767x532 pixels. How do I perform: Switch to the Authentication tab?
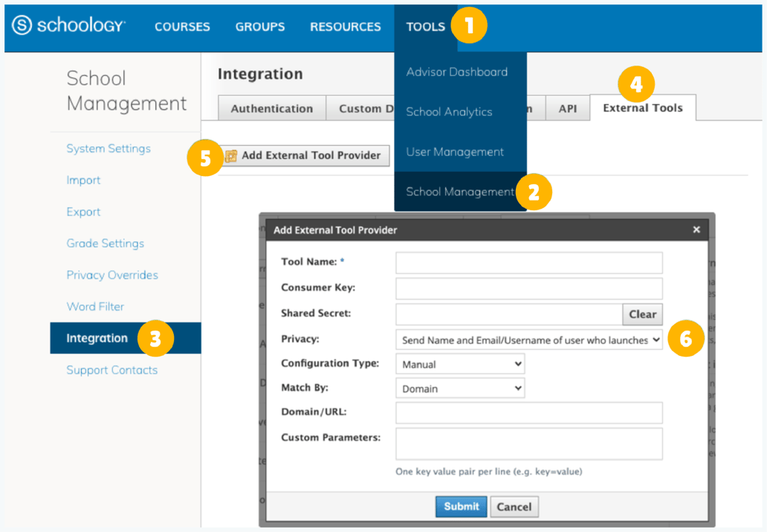pyautogui.click(x=271, y=108)
